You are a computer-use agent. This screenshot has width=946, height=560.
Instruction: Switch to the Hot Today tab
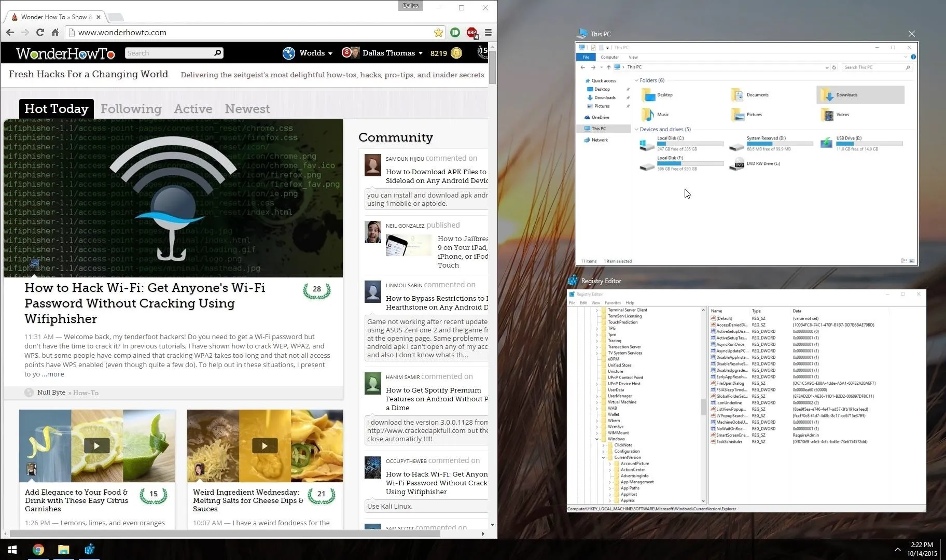(57, 109)
